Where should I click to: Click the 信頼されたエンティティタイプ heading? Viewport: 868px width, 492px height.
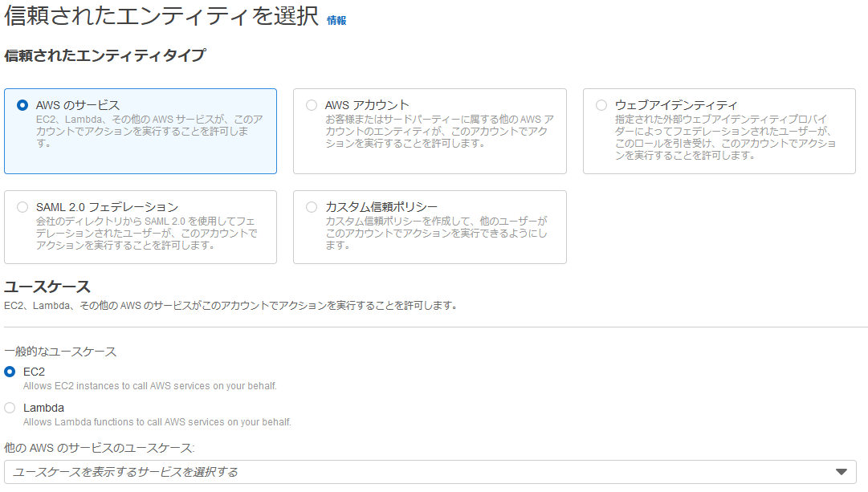coord(105,55)
